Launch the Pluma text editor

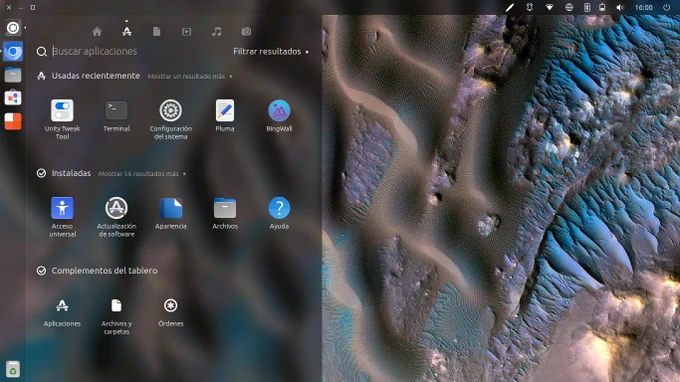[x=225, y=115]
